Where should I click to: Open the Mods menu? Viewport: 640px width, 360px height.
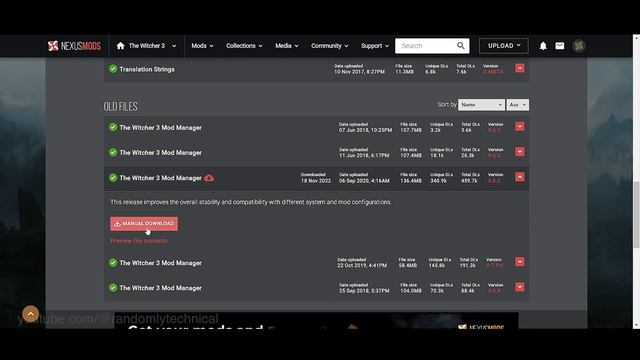(202, 46)
